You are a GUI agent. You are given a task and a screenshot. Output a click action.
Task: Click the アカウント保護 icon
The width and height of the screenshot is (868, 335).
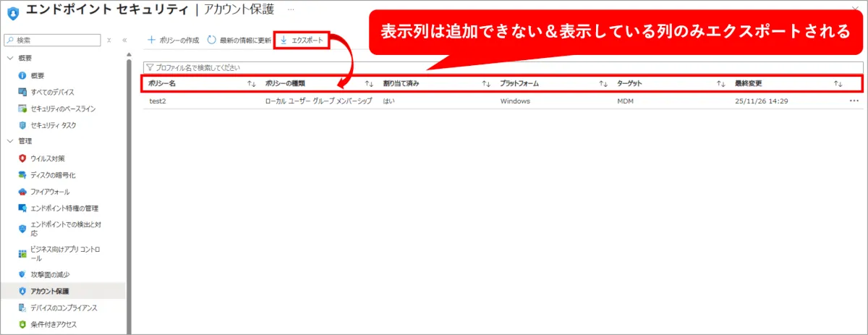[22, 291]
